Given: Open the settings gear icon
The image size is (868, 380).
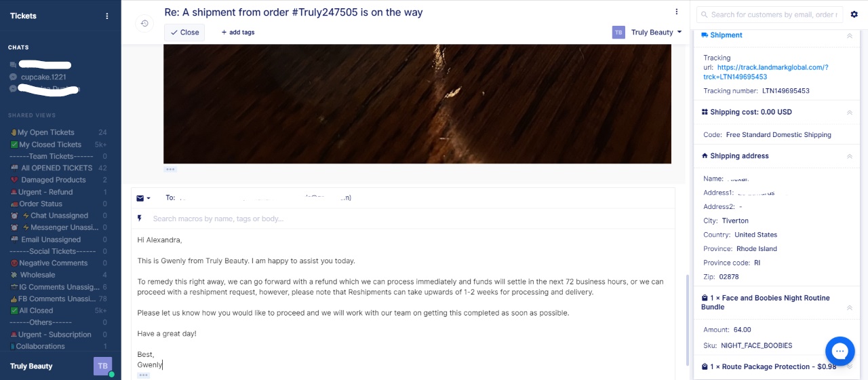Looking at the screenshot, I should [x=854, y=14].
